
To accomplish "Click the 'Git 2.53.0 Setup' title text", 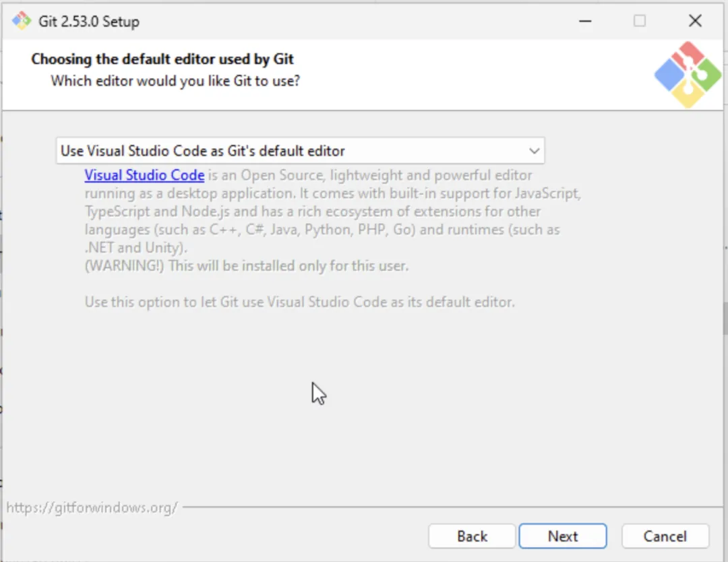I will coord(89,22).
